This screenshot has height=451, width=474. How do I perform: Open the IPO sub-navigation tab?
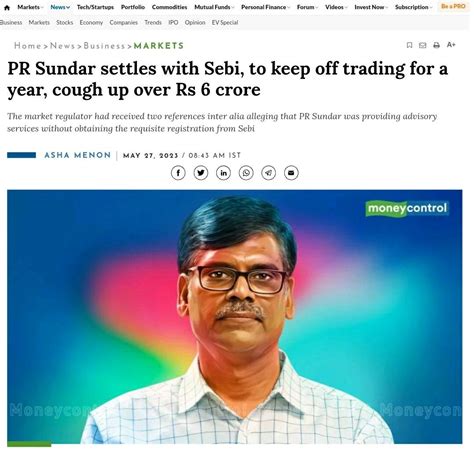173,23
